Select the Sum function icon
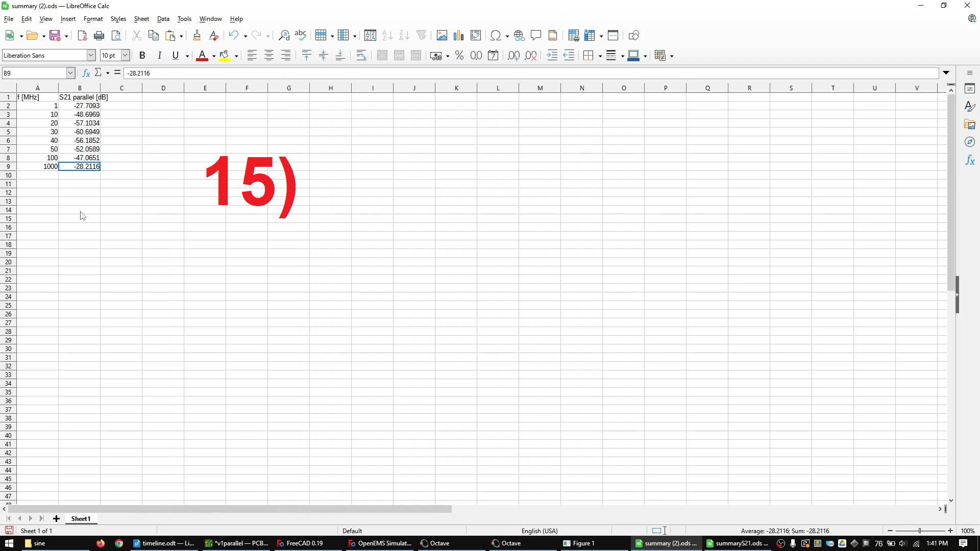 coord(99,72)
